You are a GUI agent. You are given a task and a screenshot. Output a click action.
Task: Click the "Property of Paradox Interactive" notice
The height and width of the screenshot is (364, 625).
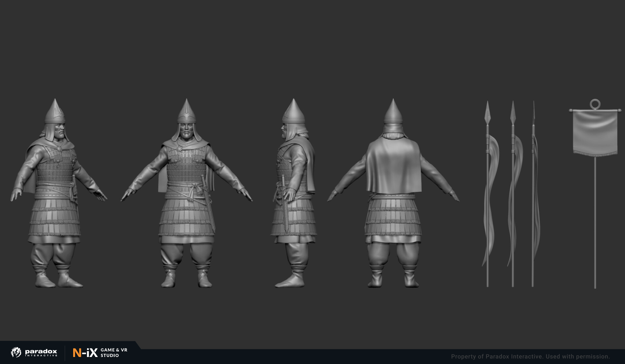(530, 357)
